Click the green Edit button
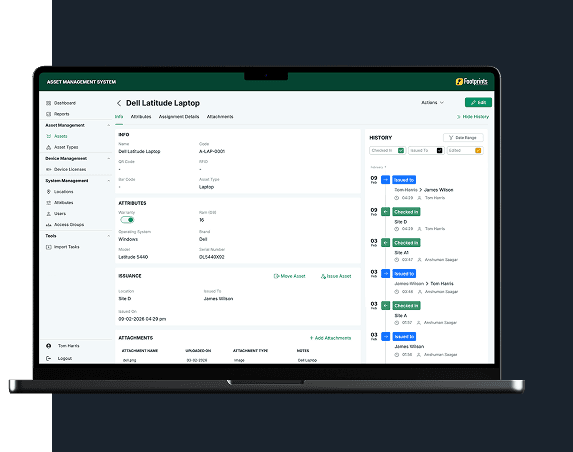This screenshot has height=452, width=573. pos(478,102)
